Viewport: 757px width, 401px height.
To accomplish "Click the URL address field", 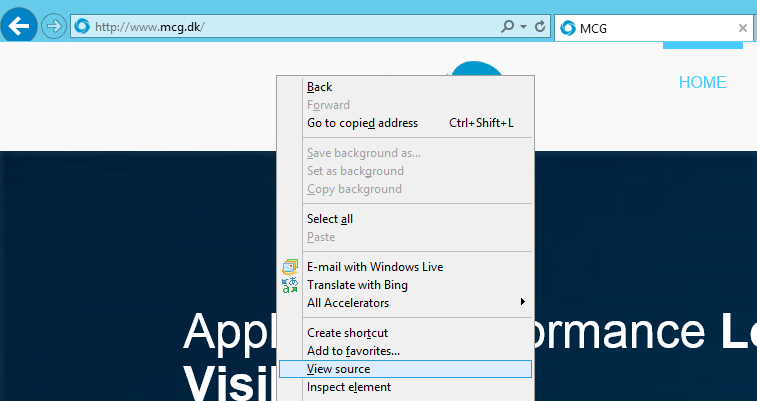I will 290,27.
